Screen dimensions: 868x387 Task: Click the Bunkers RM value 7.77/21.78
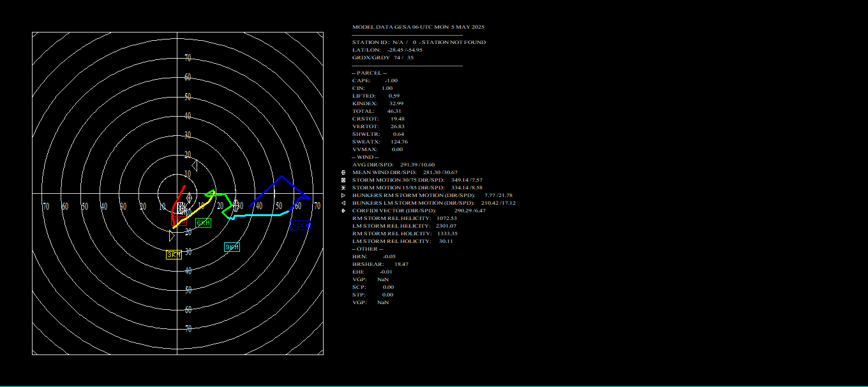[498, 195]
